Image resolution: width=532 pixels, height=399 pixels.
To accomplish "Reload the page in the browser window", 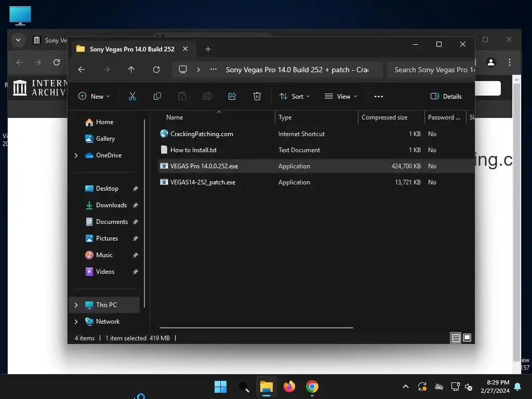I will [x=57, y=62].
